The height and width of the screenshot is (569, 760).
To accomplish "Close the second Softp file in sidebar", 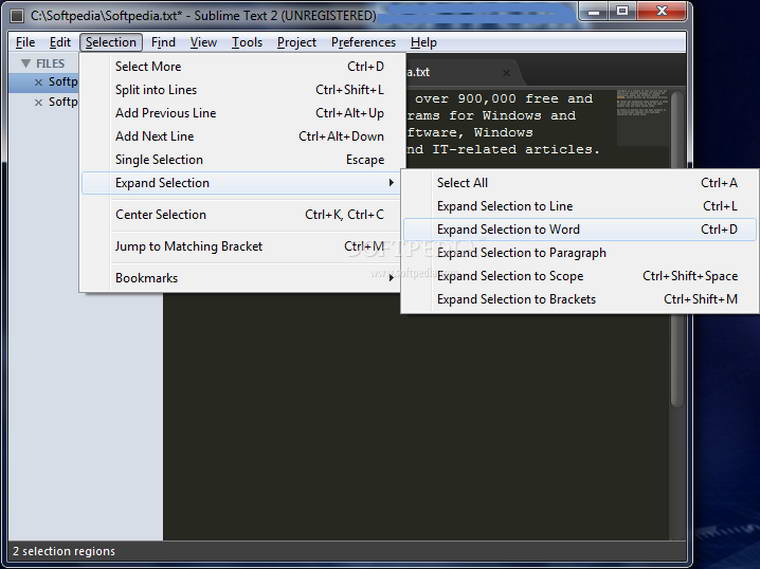I will click(x=38, y=102).
